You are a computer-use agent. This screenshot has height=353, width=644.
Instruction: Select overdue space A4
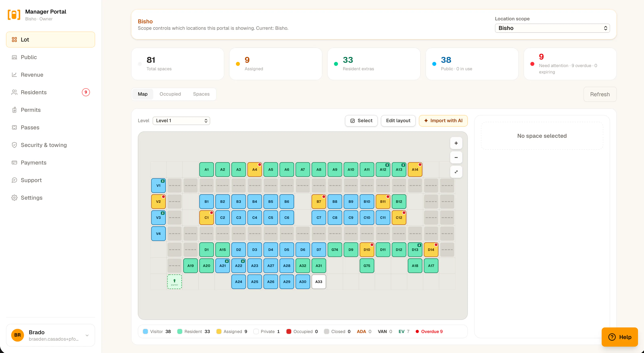point(254,170)
